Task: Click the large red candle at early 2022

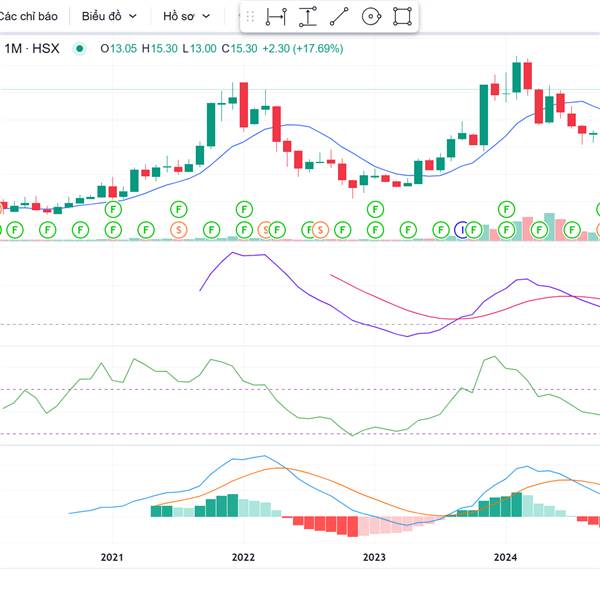Action: [244, 105]
